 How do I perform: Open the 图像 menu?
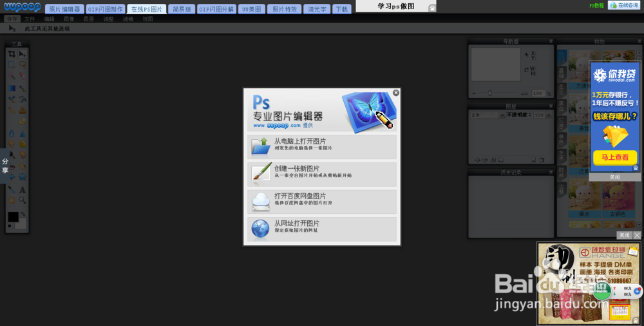click(69, 19)
